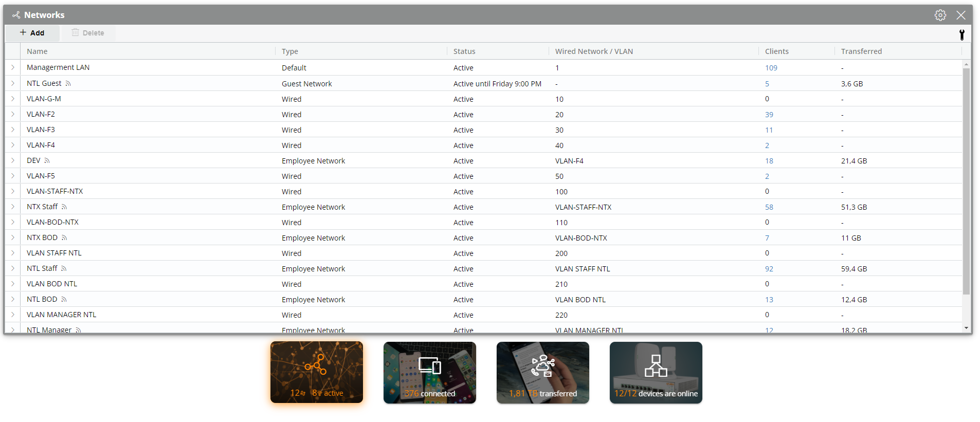Click the 51,3 GB transferred value
Viewport: 980px width, 422px height.
[854, 207]
